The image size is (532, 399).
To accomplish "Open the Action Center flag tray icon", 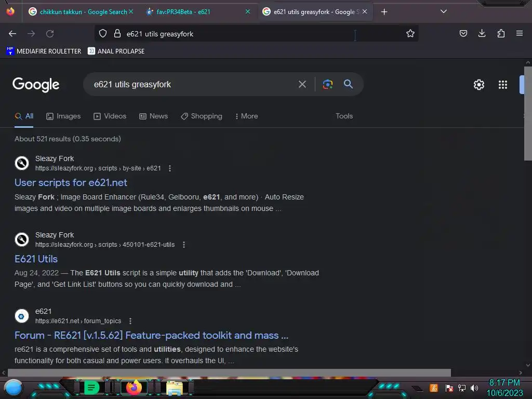I will [449, 388].
